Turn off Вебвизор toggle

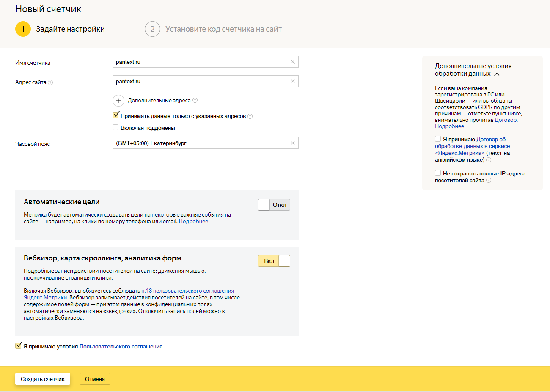(274, 261)
